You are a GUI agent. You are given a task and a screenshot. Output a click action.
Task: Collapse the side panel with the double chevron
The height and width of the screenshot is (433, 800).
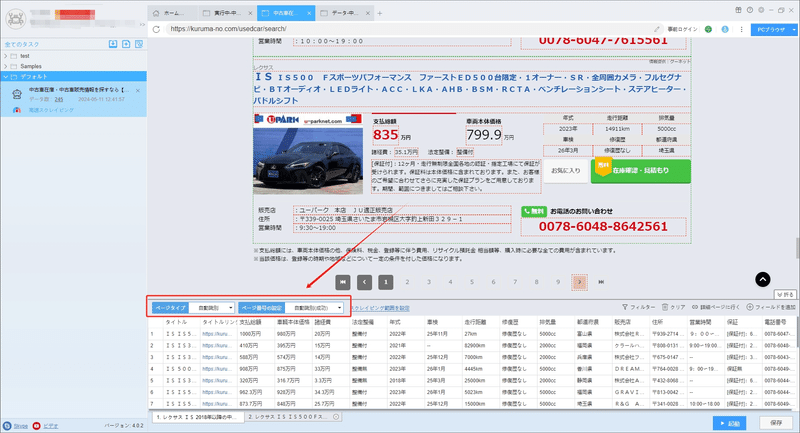(x=142, y=24)
